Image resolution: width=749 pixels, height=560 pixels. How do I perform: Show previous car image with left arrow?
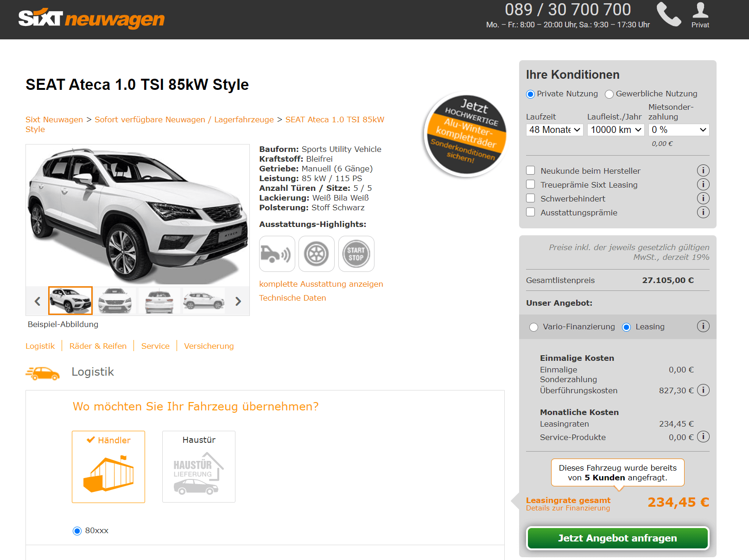[38, 301]
